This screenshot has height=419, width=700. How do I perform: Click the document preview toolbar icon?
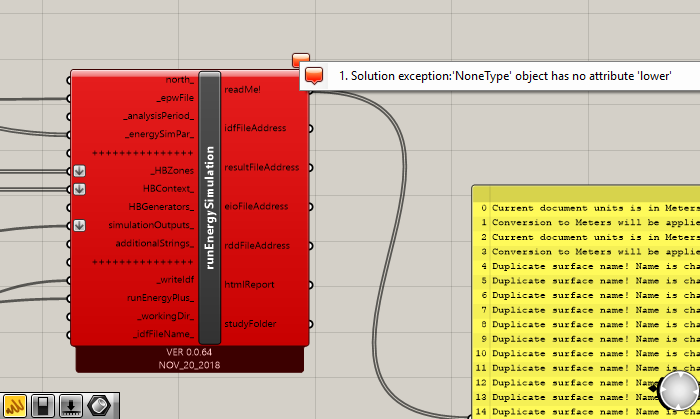43,406
